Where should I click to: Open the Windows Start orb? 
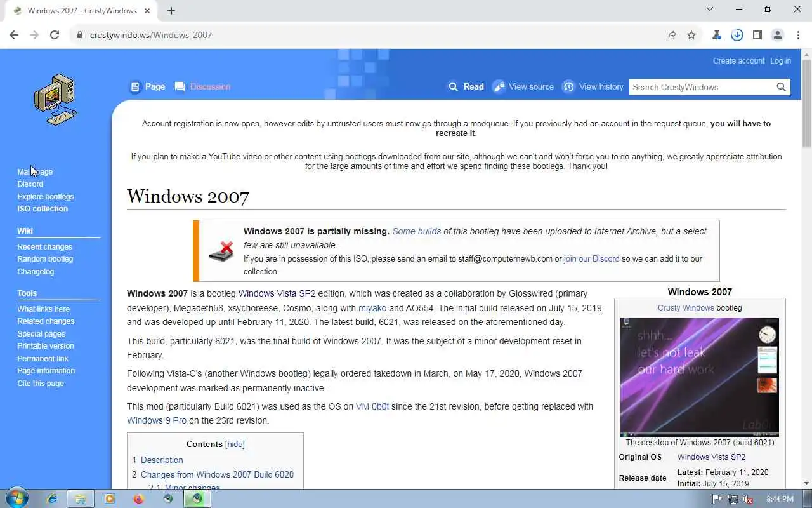16,498
